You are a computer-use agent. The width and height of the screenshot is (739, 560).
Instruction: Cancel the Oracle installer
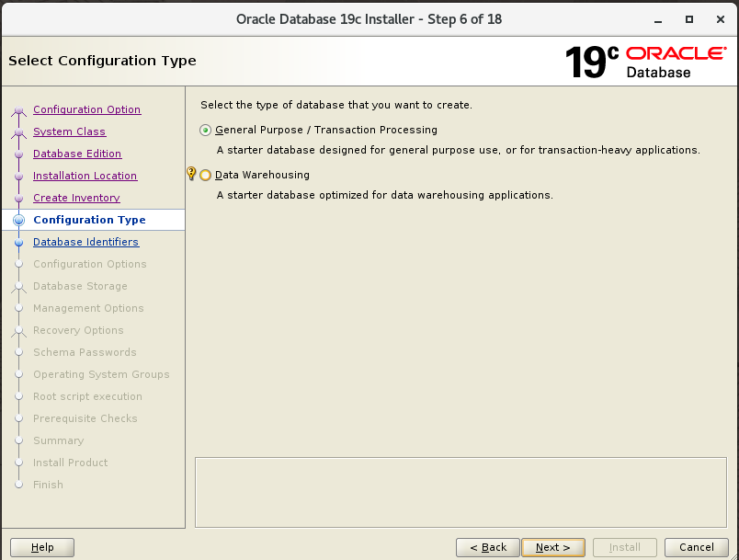pos(696,546)
